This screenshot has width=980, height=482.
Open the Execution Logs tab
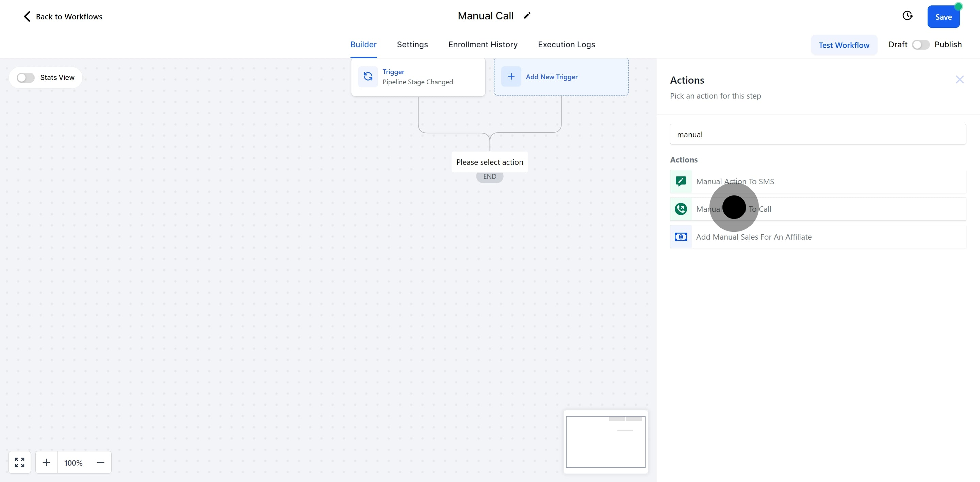[x=566, y=45]
